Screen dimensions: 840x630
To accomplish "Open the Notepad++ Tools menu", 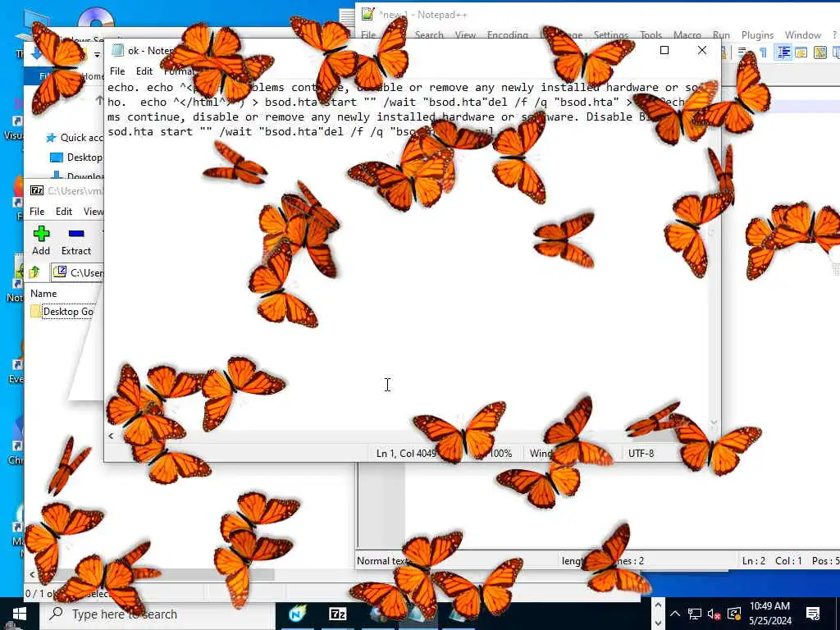I will 651,34.
